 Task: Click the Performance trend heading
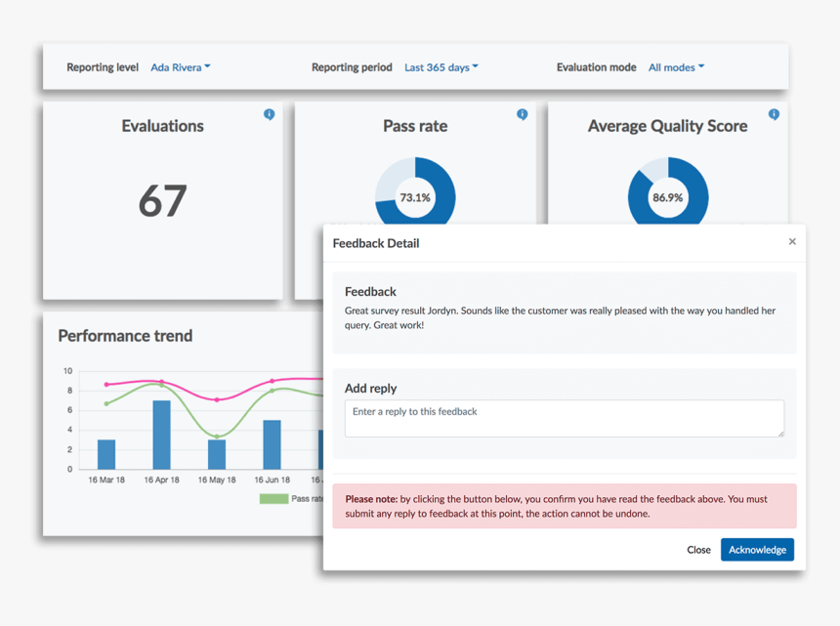(125, 336)
